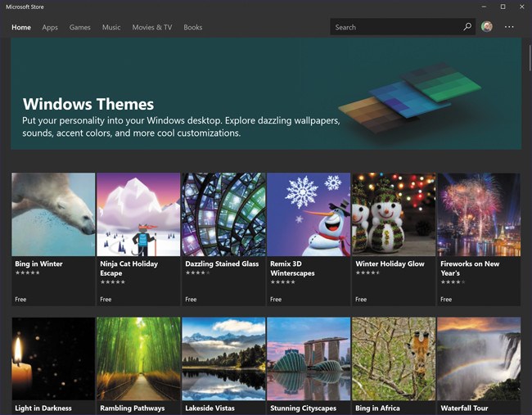Open the Windows Themes banner
This screenshot has height=415, width=532.
[x=266, y=94]
